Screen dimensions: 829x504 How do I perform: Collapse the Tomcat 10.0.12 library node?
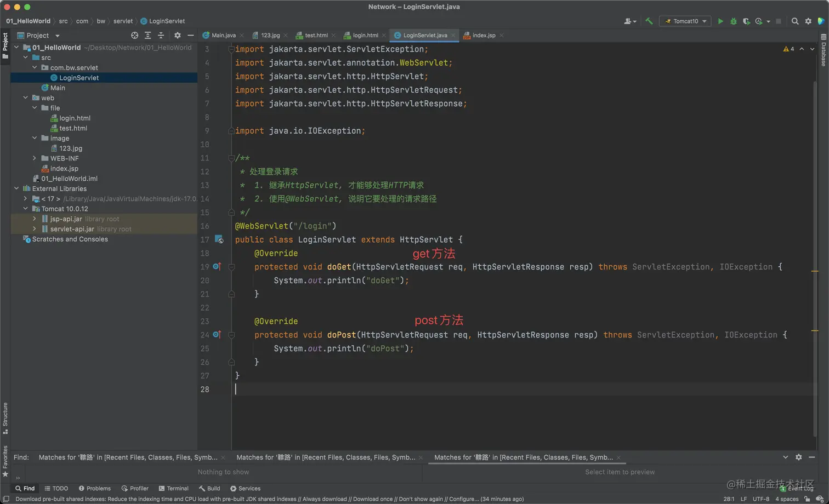pos(25,209)
